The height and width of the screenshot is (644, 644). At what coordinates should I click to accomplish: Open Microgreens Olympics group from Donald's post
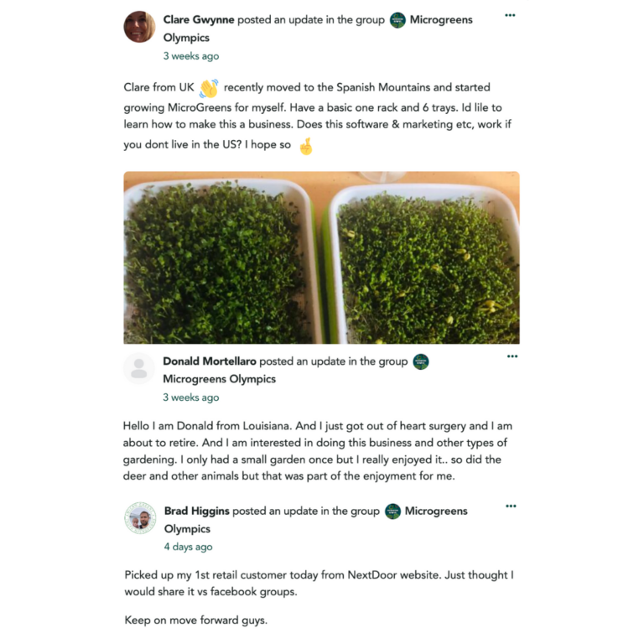coord(219,379)
